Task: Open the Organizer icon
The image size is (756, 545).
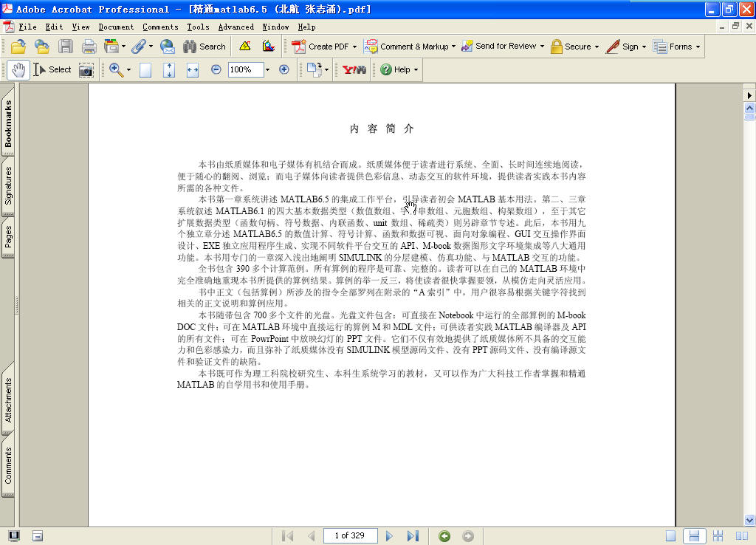Action: [x=111, y=47]
